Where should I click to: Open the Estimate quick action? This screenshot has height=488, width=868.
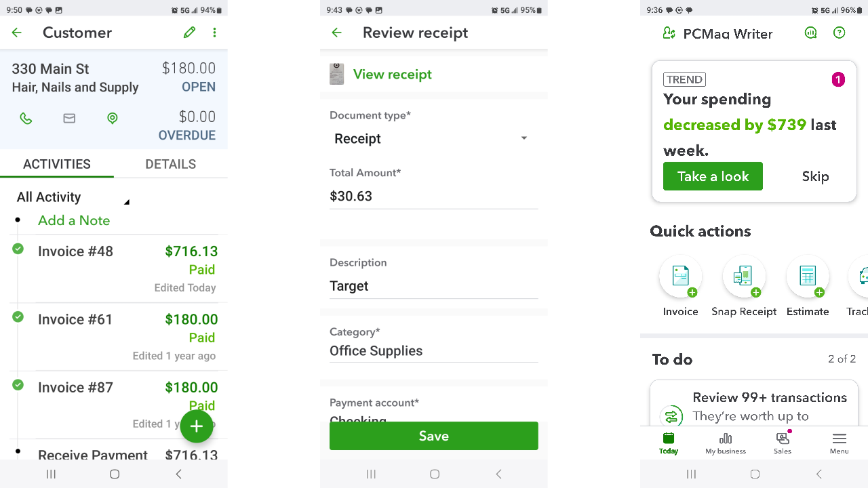point(808,277)
